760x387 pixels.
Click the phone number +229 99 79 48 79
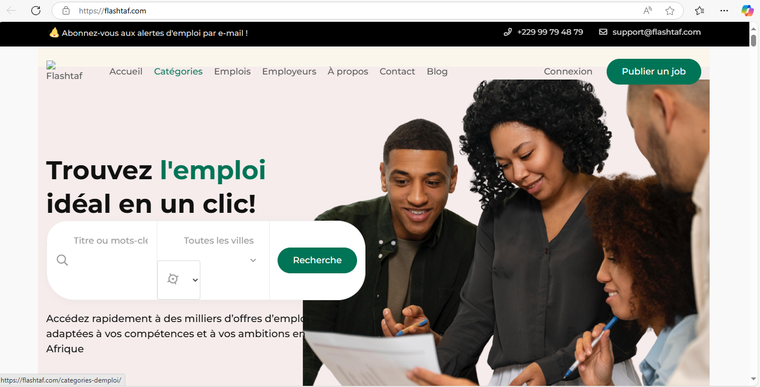pyautogui.click(x=550, y=32)
